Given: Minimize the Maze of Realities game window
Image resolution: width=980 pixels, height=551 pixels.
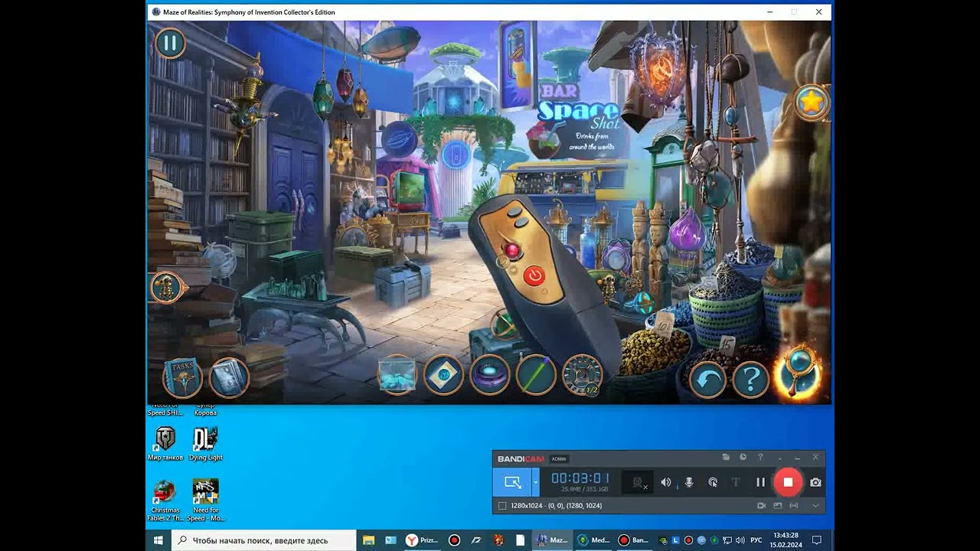Looking at the screenshot, I should point(769,11).
